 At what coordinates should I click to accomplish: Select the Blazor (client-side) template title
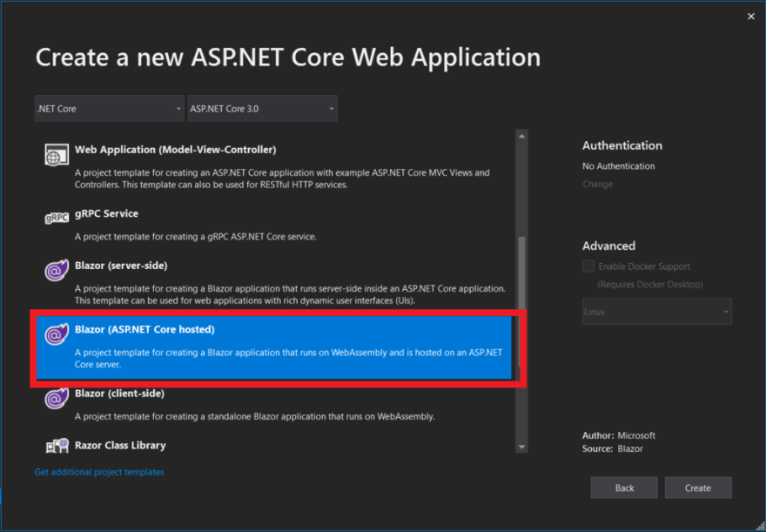click(120, 394)
